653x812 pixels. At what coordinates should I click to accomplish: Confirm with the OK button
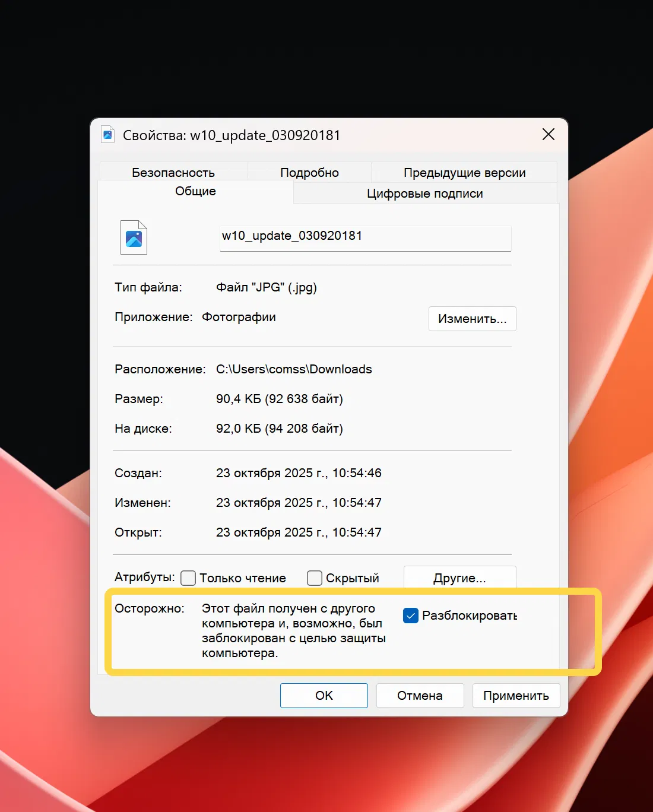pyautogui.click(x=324, y=696)
